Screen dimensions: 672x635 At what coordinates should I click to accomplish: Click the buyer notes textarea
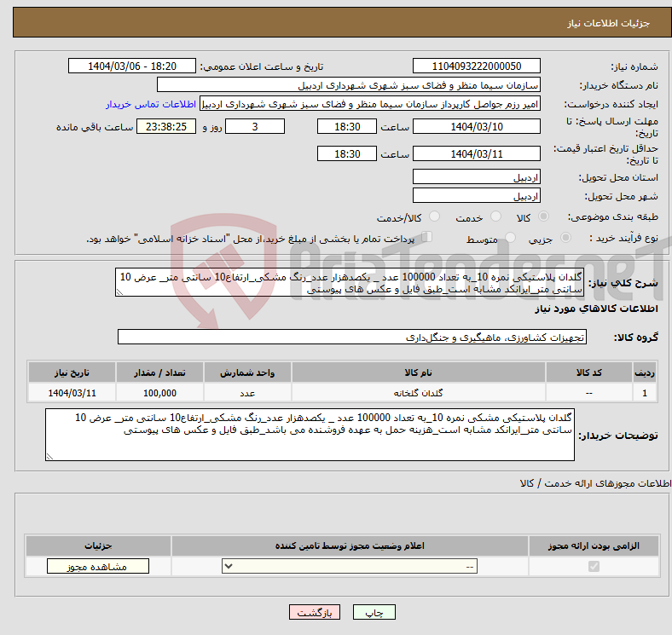click(310, 435)
